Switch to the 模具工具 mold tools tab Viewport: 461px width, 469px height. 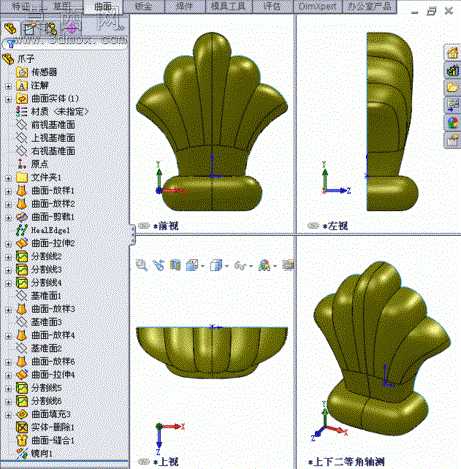pyautogui.click(x=228, y=6)
